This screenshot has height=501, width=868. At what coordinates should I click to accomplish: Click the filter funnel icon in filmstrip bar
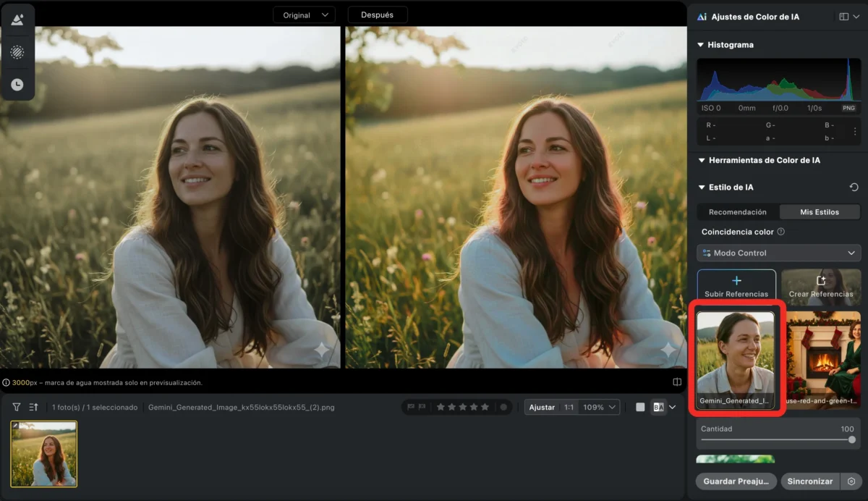click(x=16, y=408)
